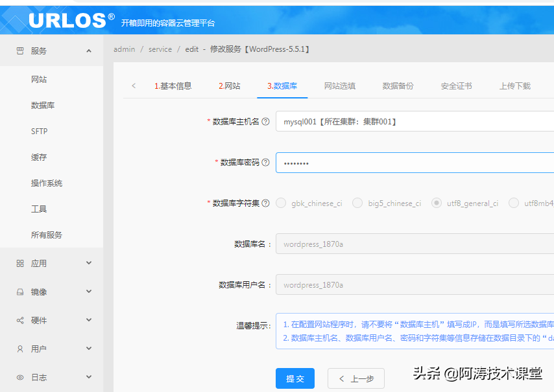
Task: Expand the 用户 menu chevron
Action: click(x=89, y=348)
